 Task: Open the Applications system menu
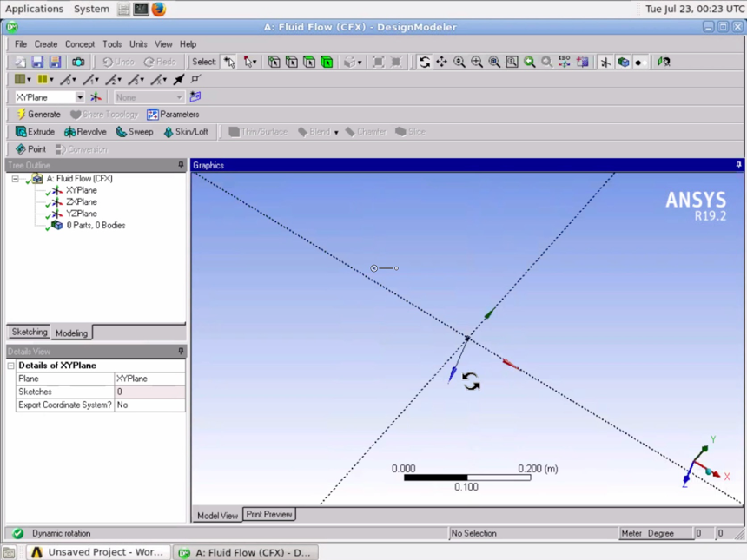[x=34, y=9]
